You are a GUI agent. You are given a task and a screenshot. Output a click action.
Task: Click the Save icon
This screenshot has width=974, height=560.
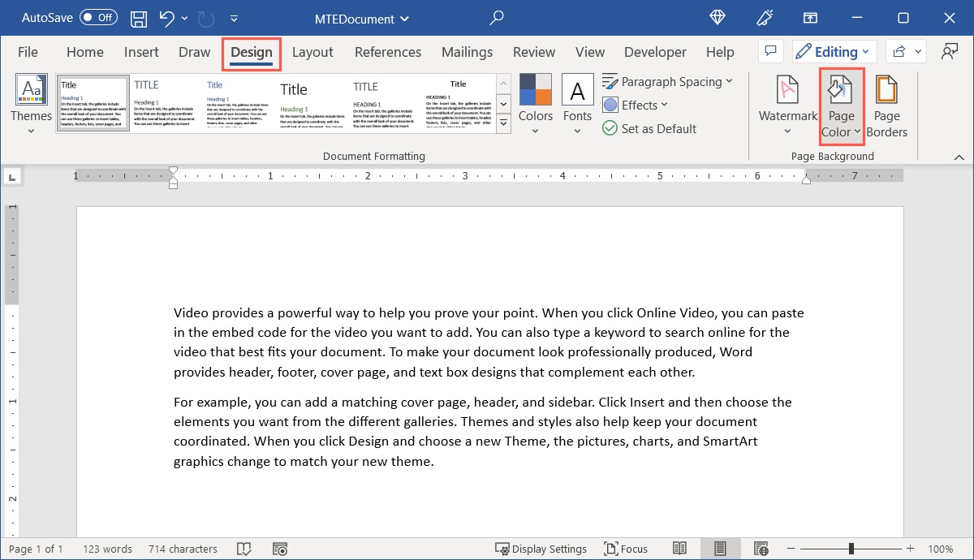[138, 18]
